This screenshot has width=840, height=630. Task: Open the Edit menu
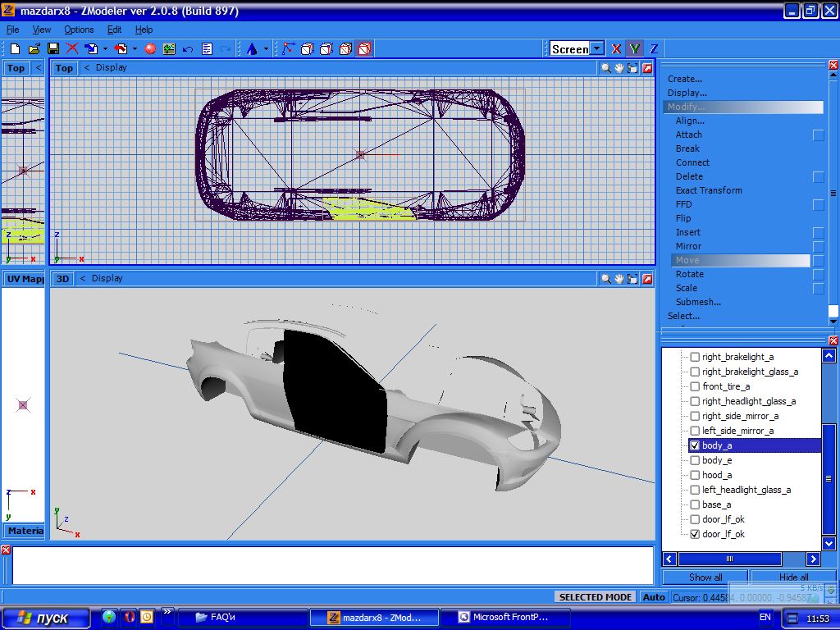pyautogui.click(x=114, y=30)
